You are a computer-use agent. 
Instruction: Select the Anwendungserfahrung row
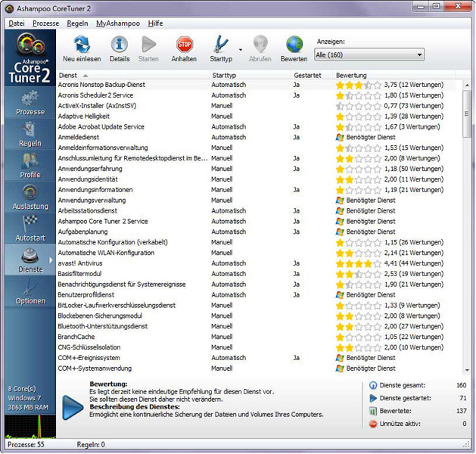coord(256,169)
